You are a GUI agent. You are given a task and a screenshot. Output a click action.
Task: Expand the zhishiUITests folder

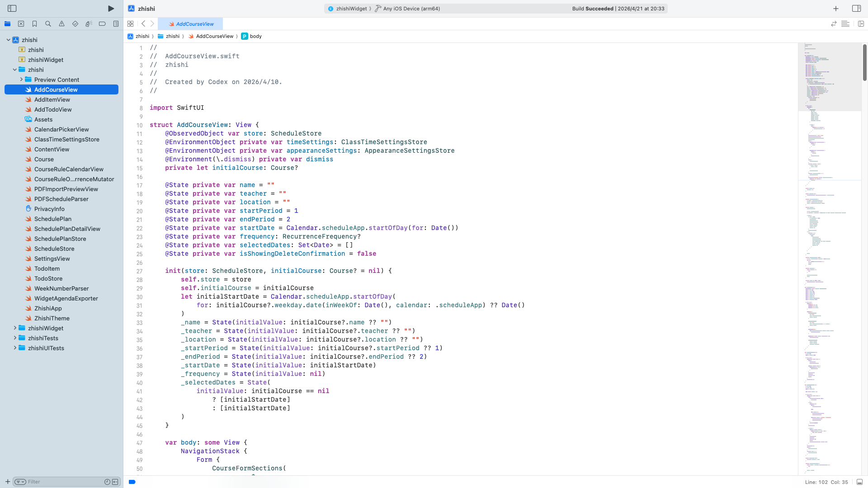[x=14, y=348]
